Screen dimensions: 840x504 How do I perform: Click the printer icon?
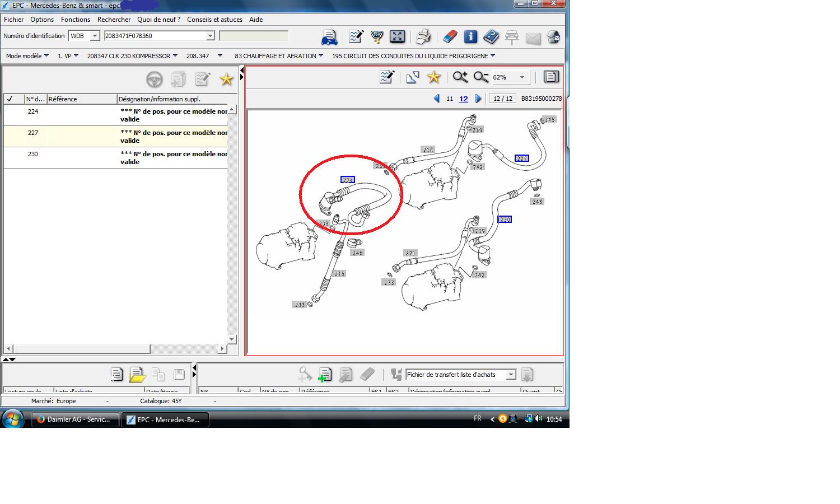pos(423,37)
